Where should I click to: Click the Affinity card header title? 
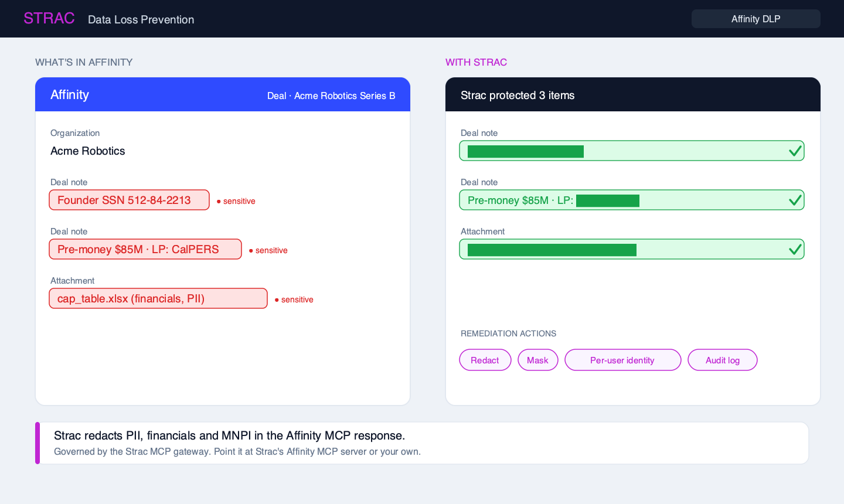point(70,94)
